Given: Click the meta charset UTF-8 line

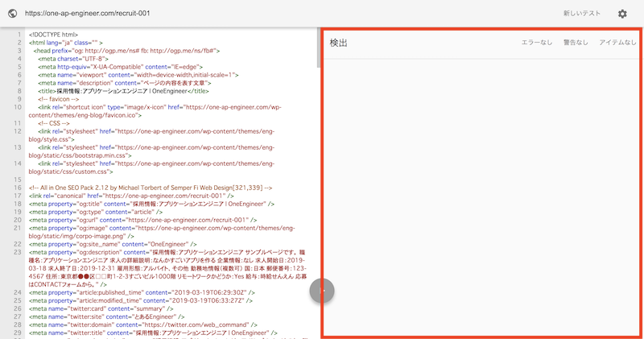Looking at the screenshot, I should pyautogui.click(x=73, y=59).
